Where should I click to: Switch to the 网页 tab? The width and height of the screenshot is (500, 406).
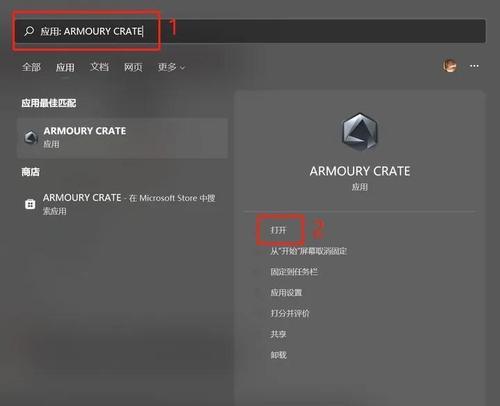133,67
